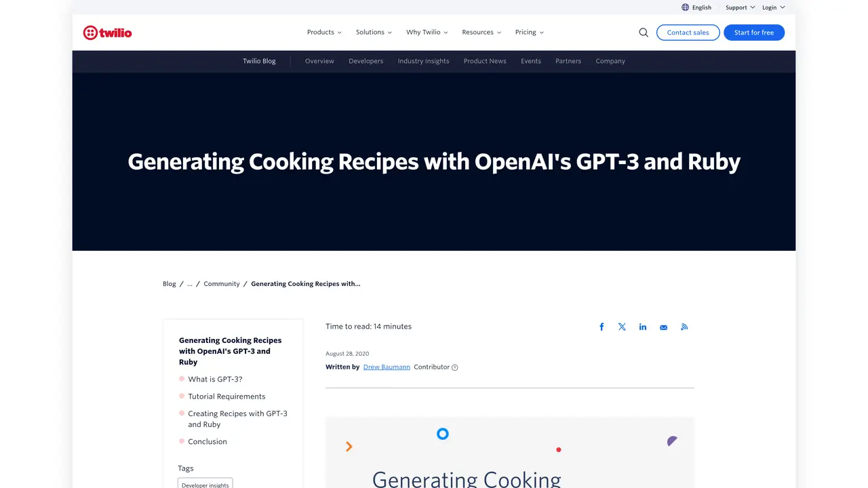Screen dimensions: 868x488
Task: Click the article hero image
Action: pos(510,453)
